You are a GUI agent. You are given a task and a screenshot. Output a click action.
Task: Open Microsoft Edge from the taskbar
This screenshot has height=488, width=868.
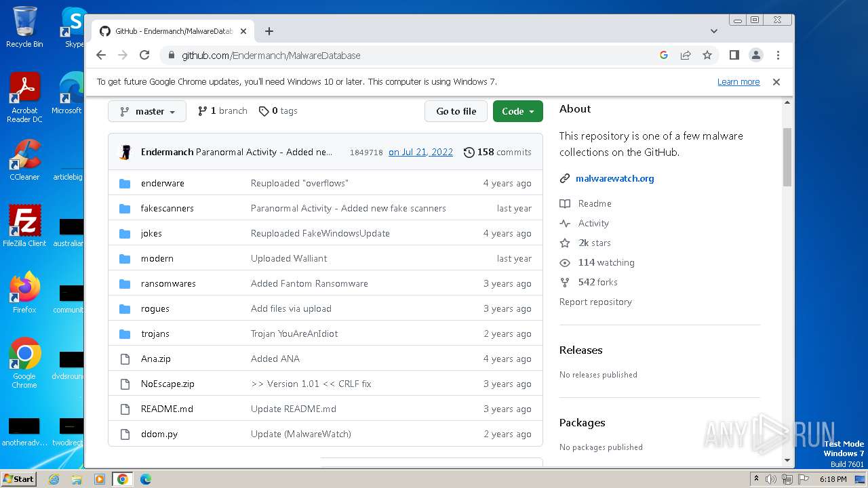coord(146,479)
